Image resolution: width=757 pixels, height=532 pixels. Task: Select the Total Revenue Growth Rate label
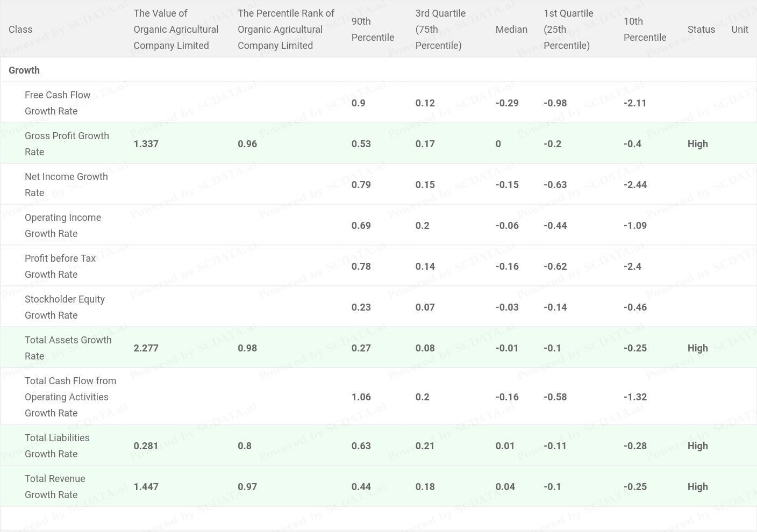coord(55,487)
